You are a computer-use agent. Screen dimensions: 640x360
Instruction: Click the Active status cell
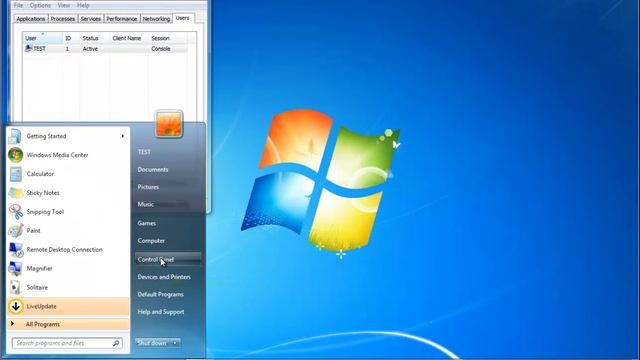pyautogui.click(x=90, y=49)
